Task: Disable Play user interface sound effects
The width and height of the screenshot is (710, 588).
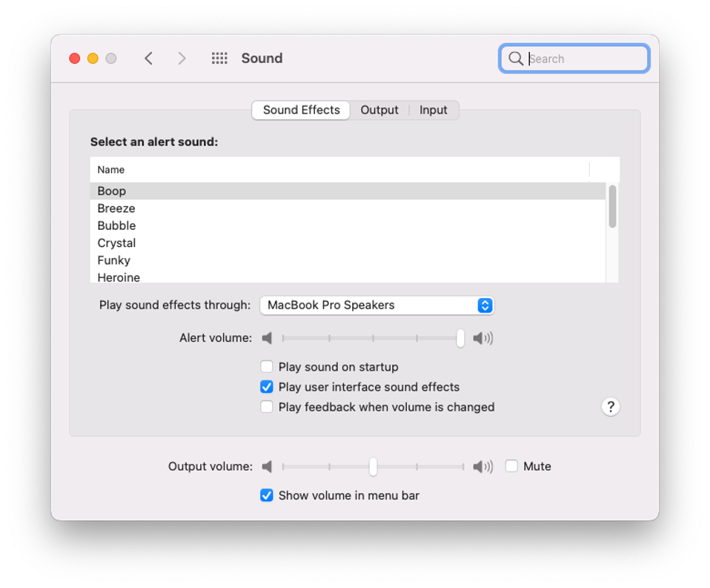Action: pyautogui.click(x=266, y=386)
